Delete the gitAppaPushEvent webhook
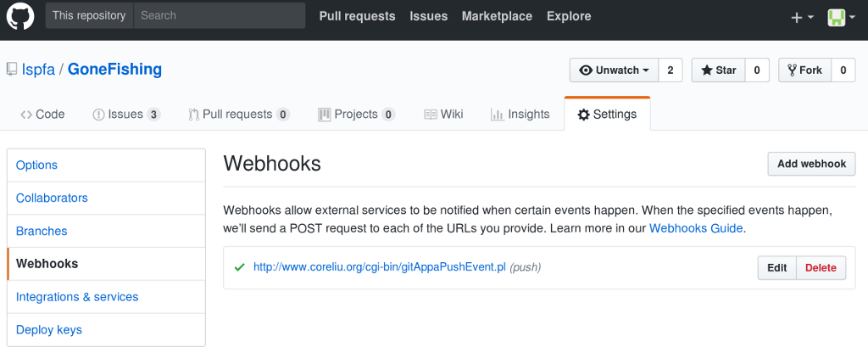Image resolution: width=868 pixels, height=353 pixels. pos(821,267)
